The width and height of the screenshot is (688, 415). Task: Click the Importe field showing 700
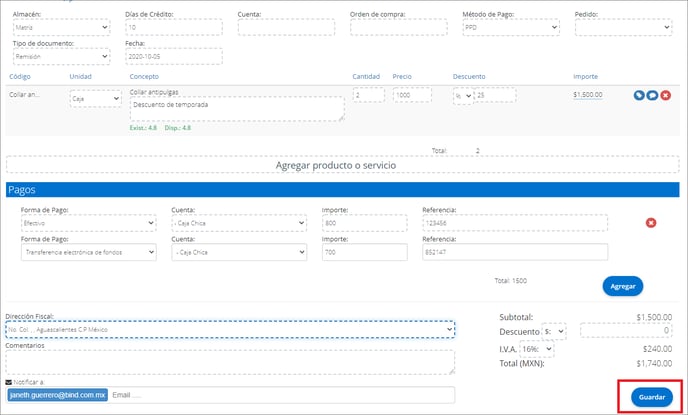pos(365,252)
